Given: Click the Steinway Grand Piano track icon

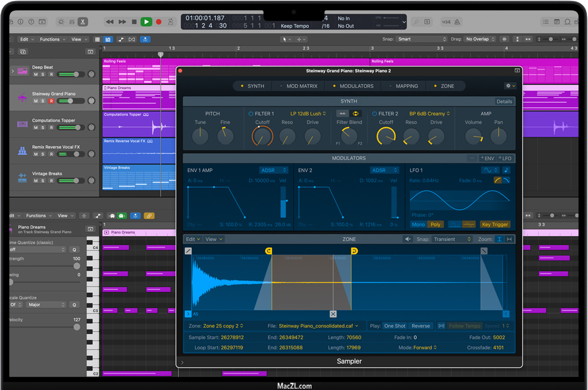Looking at the screenshot, I should tap(23, 97).
